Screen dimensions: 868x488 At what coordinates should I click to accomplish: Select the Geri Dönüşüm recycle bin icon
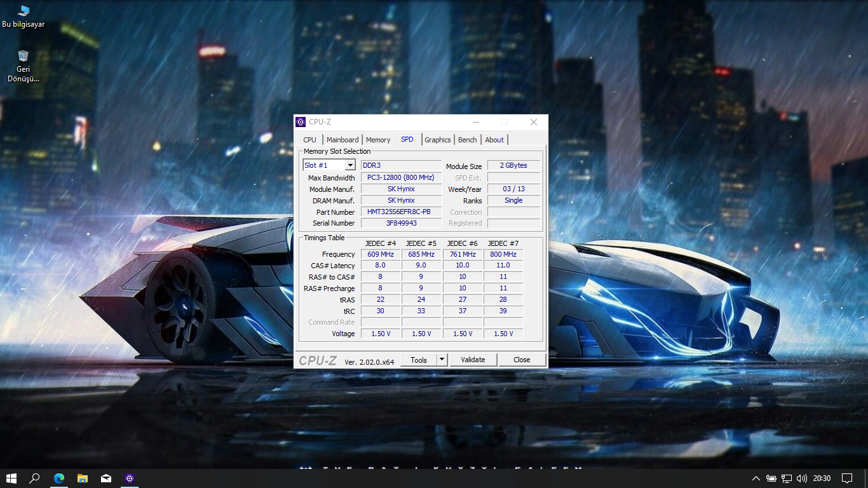[24, 66]
